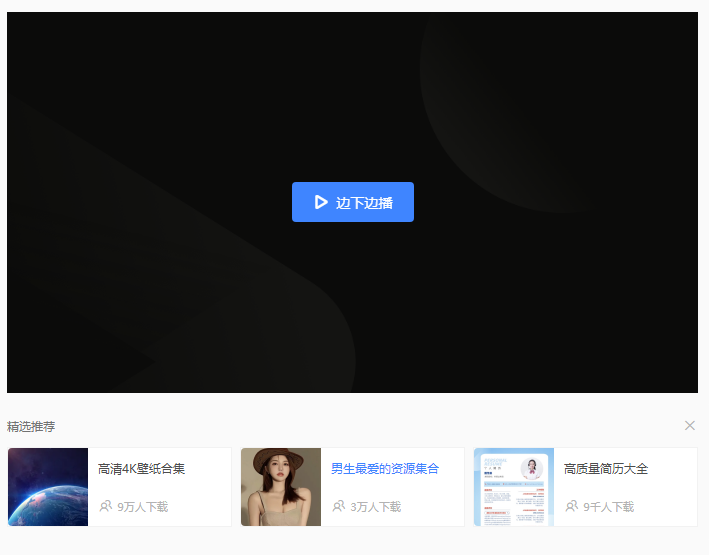The image size is (709, 555).
Task: Click the users icon beside 3万人下载
Action: (x=338, y=506)
